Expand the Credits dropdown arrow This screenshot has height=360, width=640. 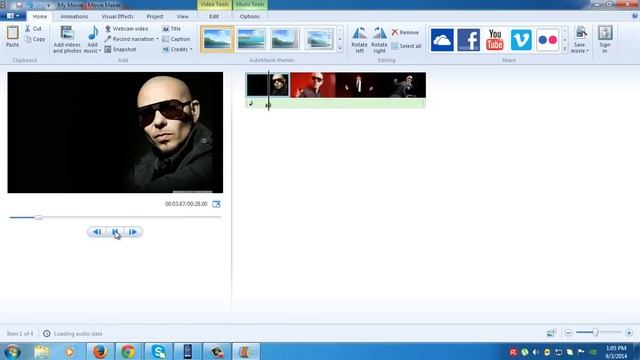(191, 49)
